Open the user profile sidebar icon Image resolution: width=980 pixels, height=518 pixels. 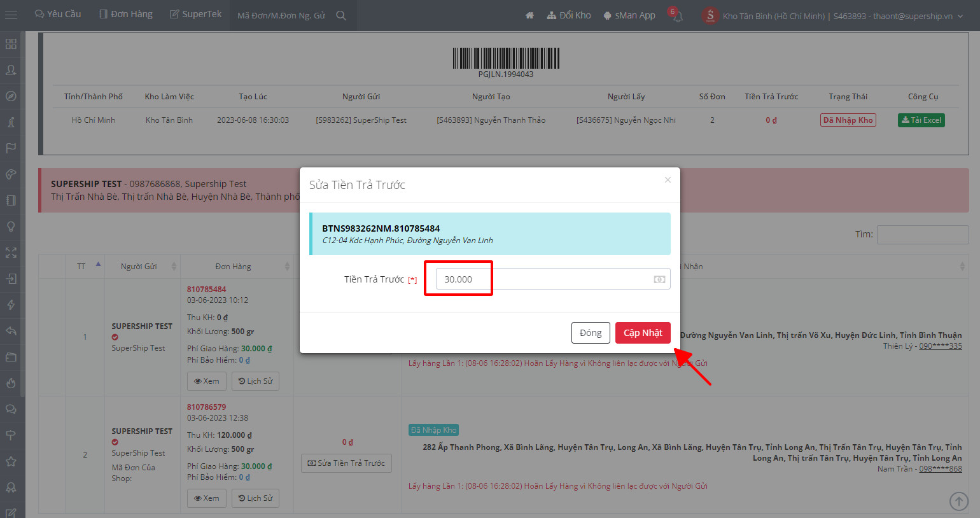coord(11,70)
